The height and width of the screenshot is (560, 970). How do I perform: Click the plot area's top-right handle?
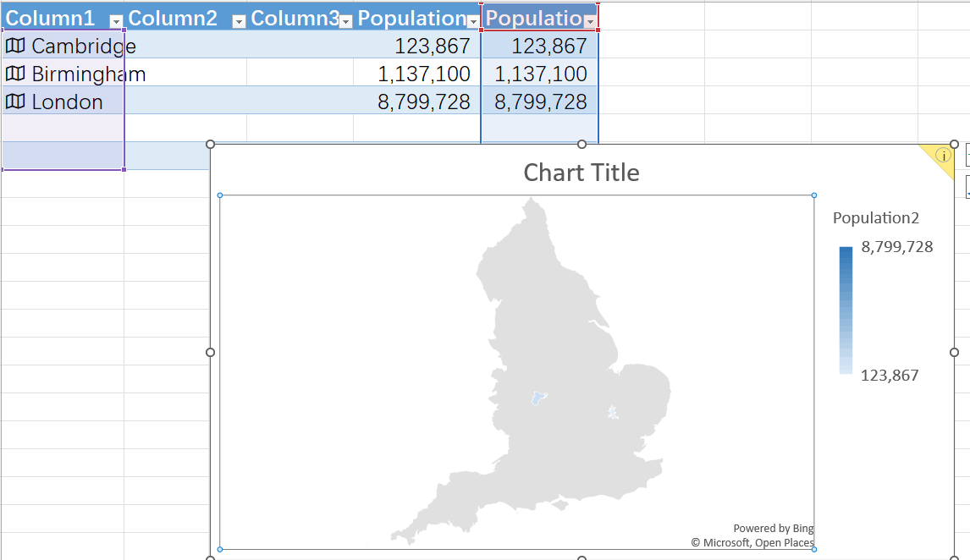tap(814, 195)
